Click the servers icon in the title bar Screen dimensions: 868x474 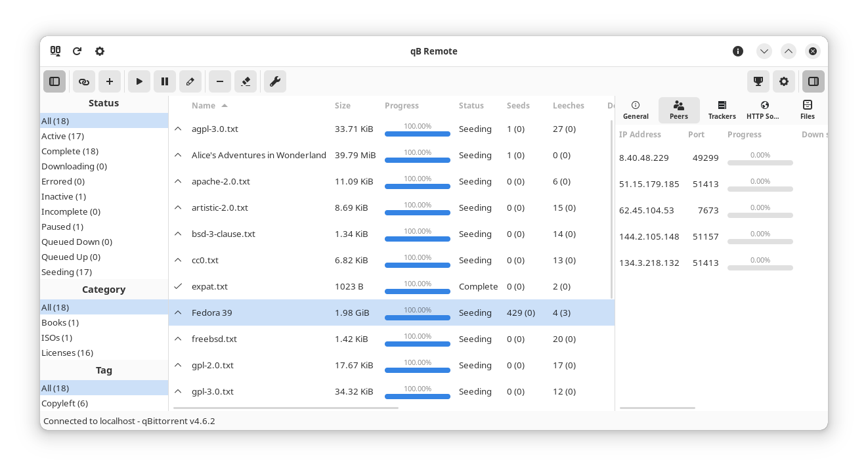55,51
